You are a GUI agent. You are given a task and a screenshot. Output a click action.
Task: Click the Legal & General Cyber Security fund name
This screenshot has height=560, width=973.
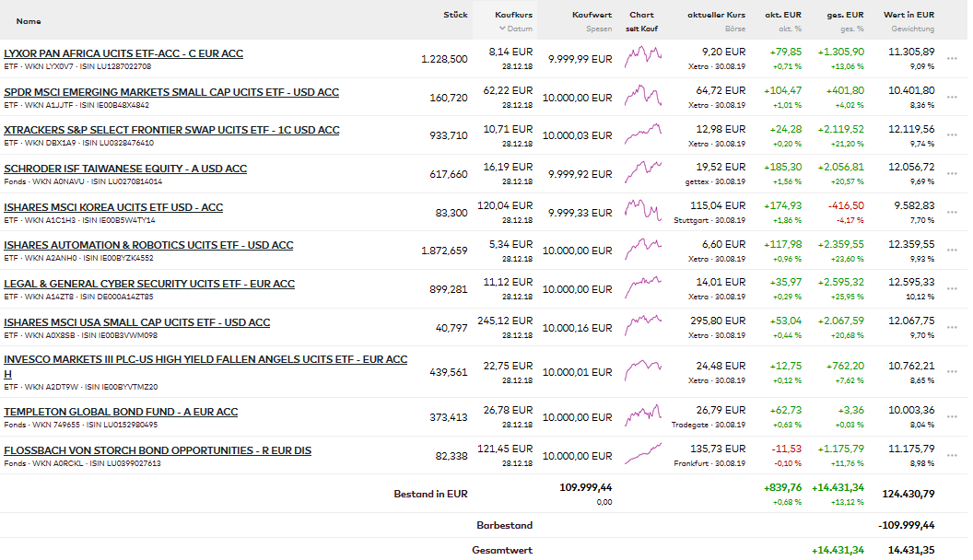click(149, 284)
